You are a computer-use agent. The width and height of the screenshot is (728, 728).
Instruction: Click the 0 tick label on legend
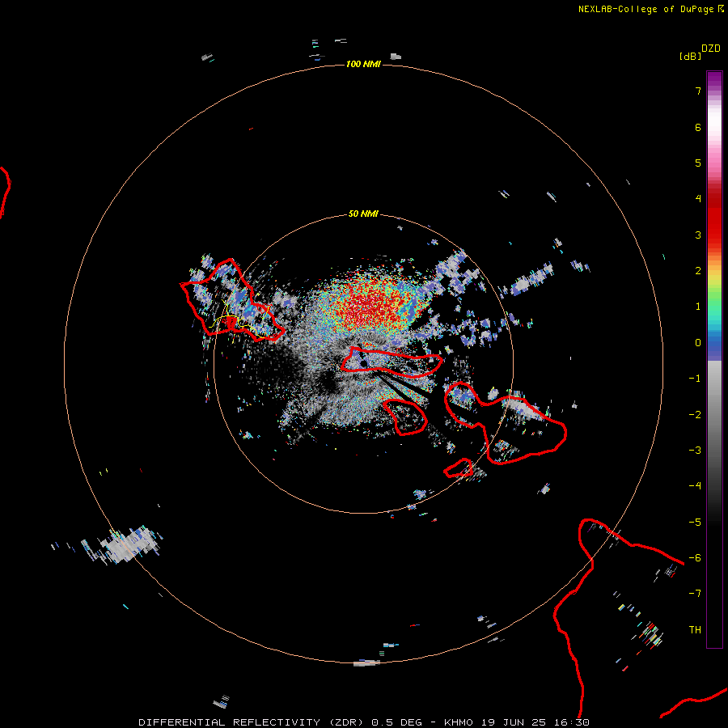[x=698, y=343]
